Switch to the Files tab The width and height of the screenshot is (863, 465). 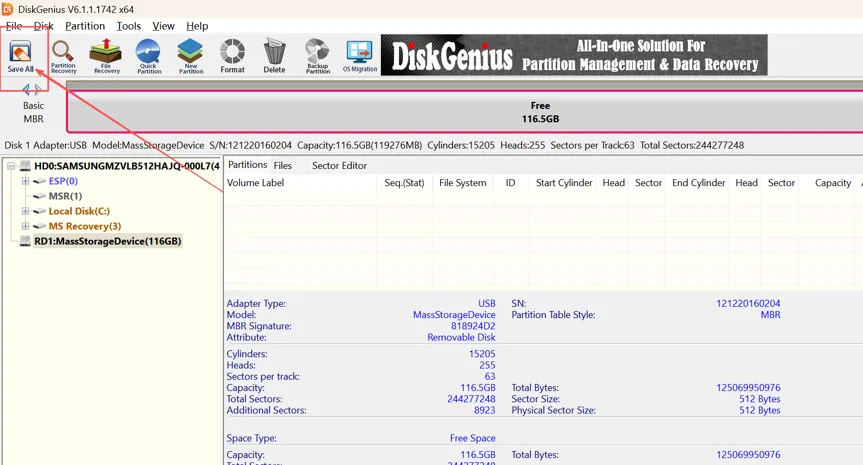click(282, 165)
